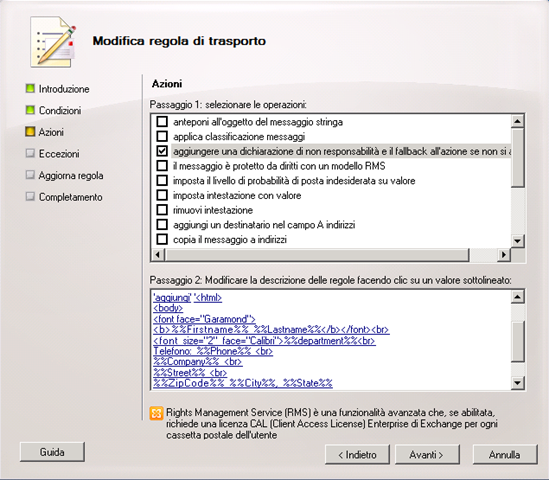The height and width of the screenshot is (480, 549).
Task: Click grey indicator beside Aggiorna regola
Action: tap(30, 175)
